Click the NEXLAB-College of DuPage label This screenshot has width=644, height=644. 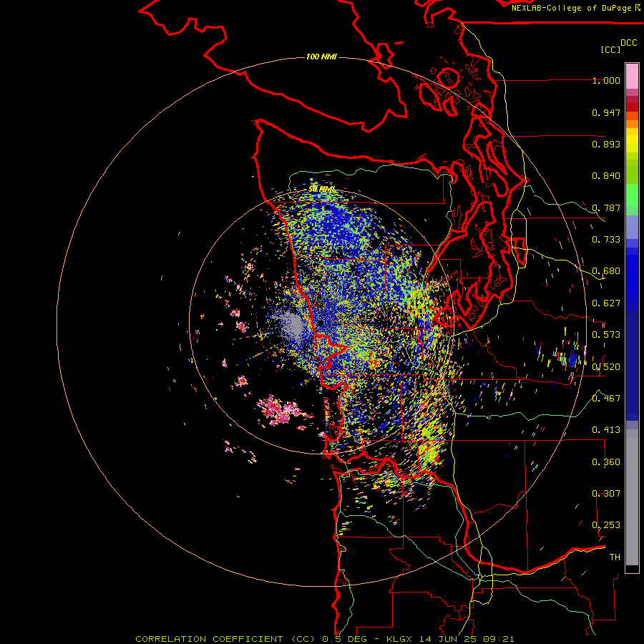571,8
